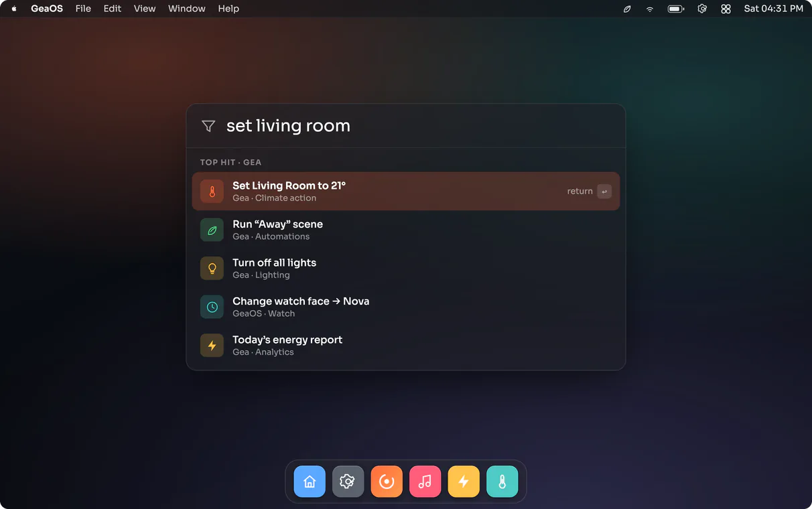Check the battery status icon
The width and height of the screenshot is (812, 509).
click(x=675, y=9)
